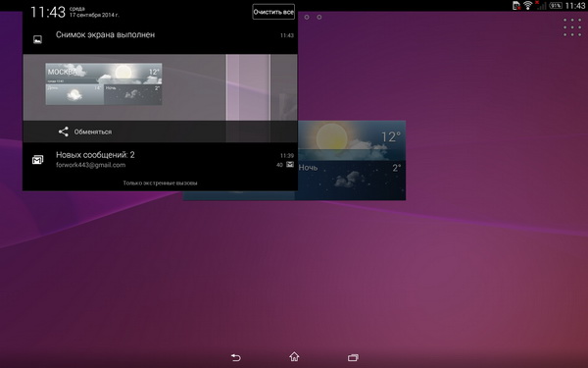Tap the screenshot picture icon
588x368 pixels.
(x=37, y=39)
